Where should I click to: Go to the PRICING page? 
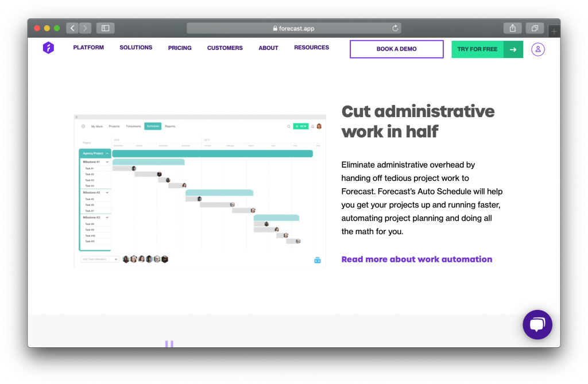(x=180, y=48)
